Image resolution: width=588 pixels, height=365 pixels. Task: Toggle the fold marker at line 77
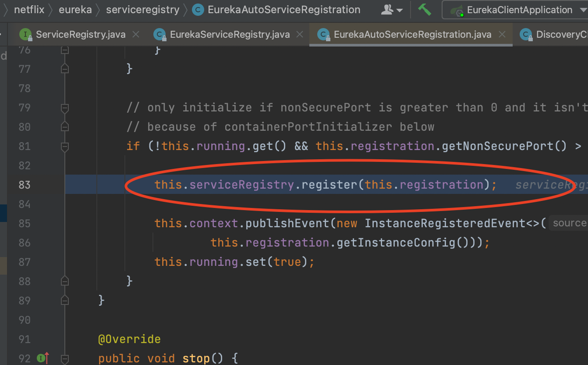point(65,69)
